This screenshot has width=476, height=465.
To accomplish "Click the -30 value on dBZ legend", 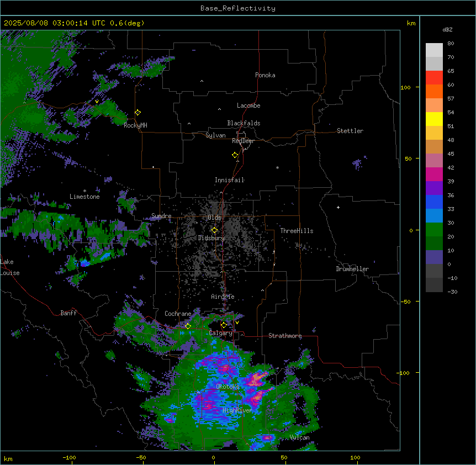I will (452, 292).
